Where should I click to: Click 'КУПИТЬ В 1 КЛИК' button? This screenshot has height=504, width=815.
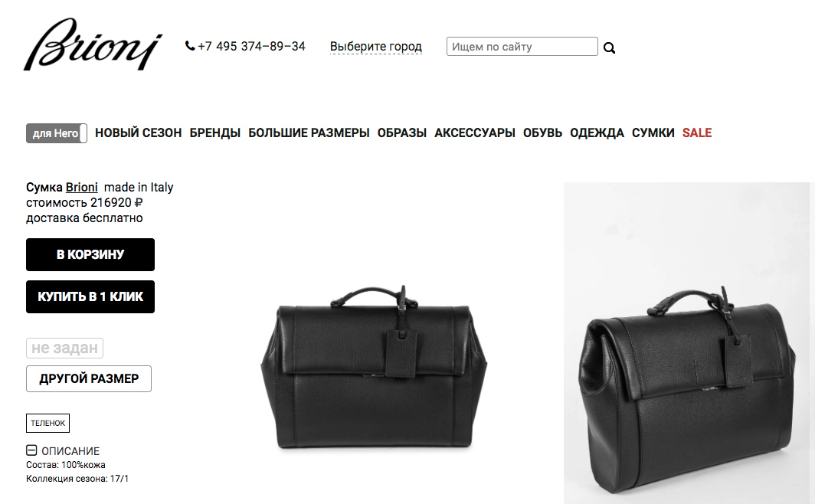click(x=90, y=296)
